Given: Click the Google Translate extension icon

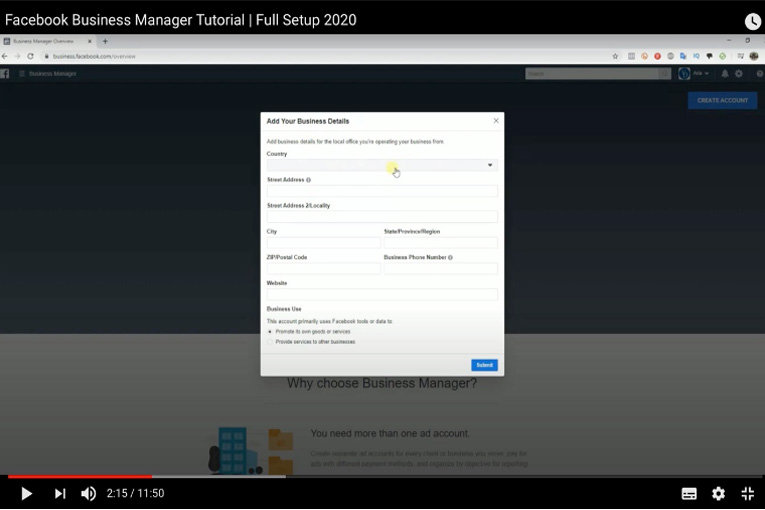Looking at the screenshot, I should 683,57.
